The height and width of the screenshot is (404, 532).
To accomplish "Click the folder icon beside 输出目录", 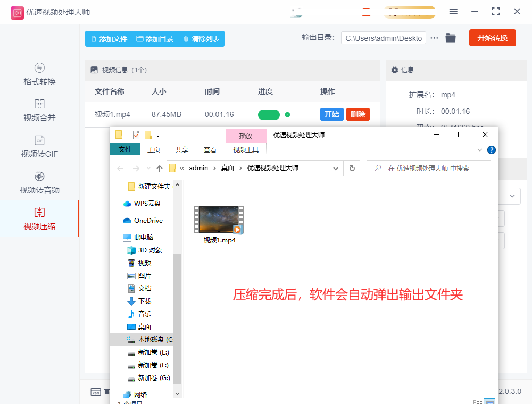I will 450,38.
